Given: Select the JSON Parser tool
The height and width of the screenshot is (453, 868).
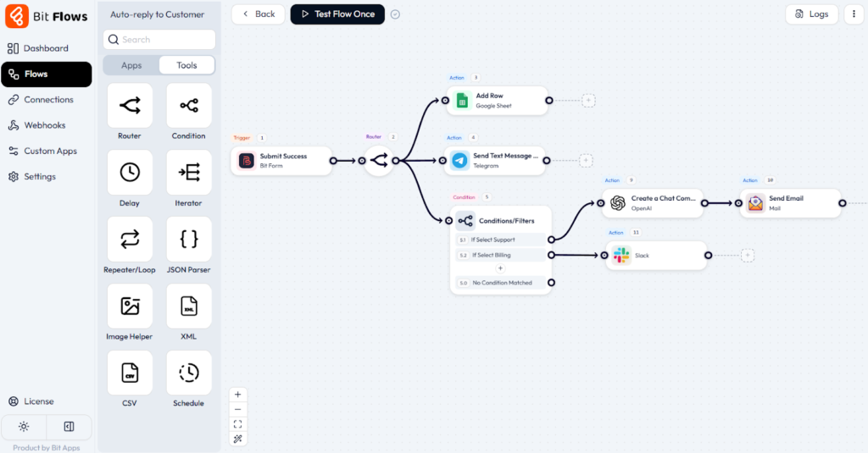Looking at the screenshot, I should (188, 240).
